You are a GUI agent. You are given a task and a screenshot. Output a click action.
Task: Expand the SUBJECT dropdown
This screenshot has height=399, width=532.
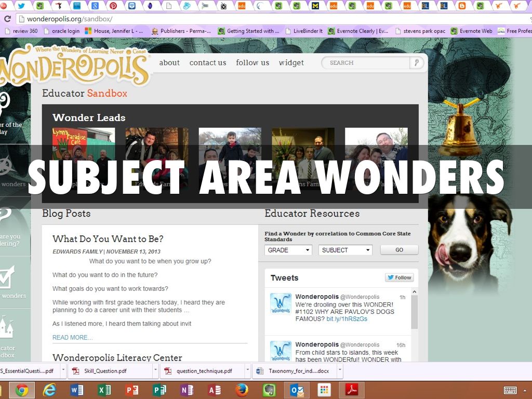tap(345, 250)
